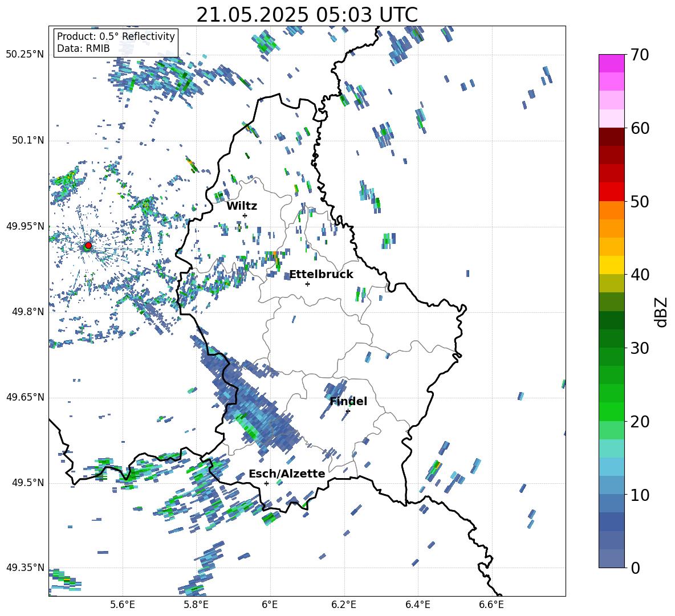Click the Wiltz city label
Viewport: 675px width, 616px height.
pos(242,206)
